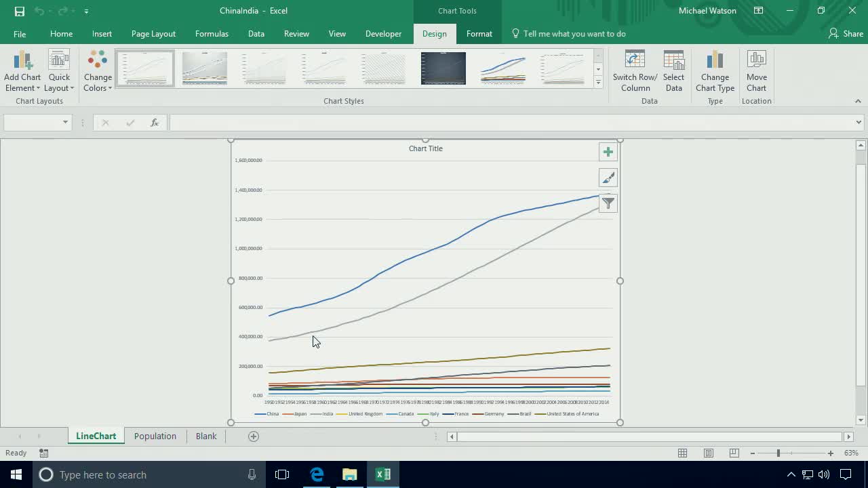Add a new worksheet with plus button
The image size is (868, 488).
click(253, 436)
